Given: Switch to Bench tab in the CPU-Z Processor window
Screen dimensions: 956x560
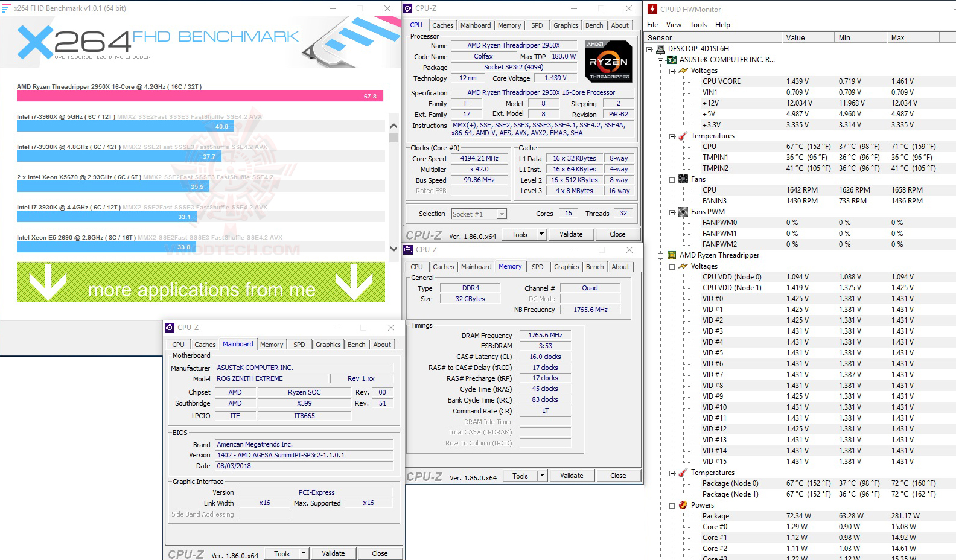Looking at the screenshot, I should click(594, 25).
